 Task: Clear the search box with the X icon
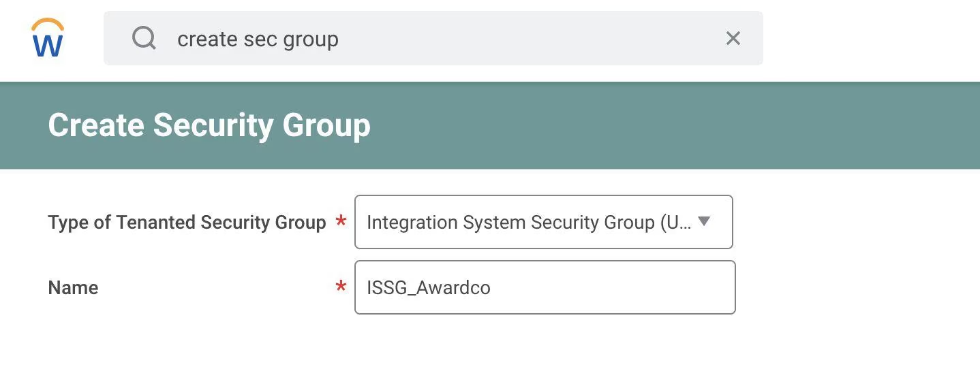733,38
